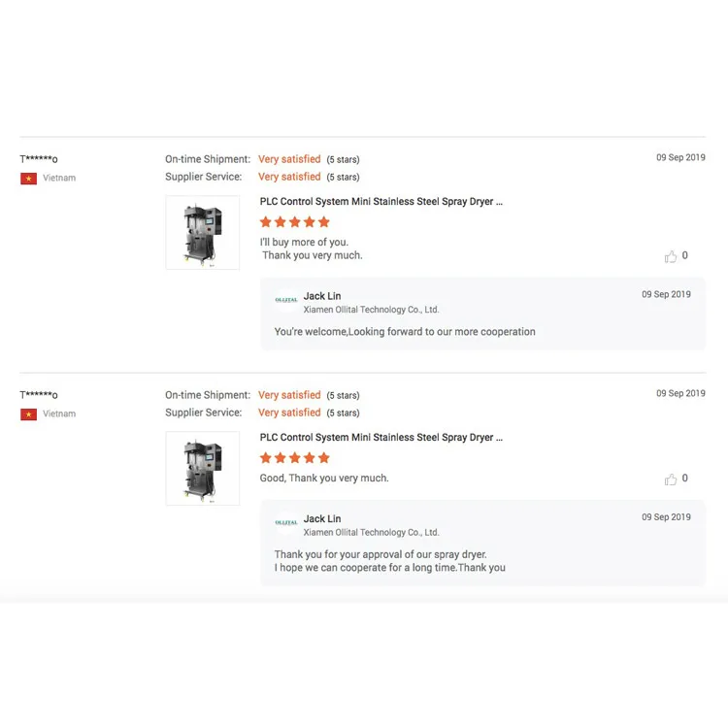Open second PLC Control System Spray Dryer title
This screenshot has height=728, width=728.
tap(381, 438)
